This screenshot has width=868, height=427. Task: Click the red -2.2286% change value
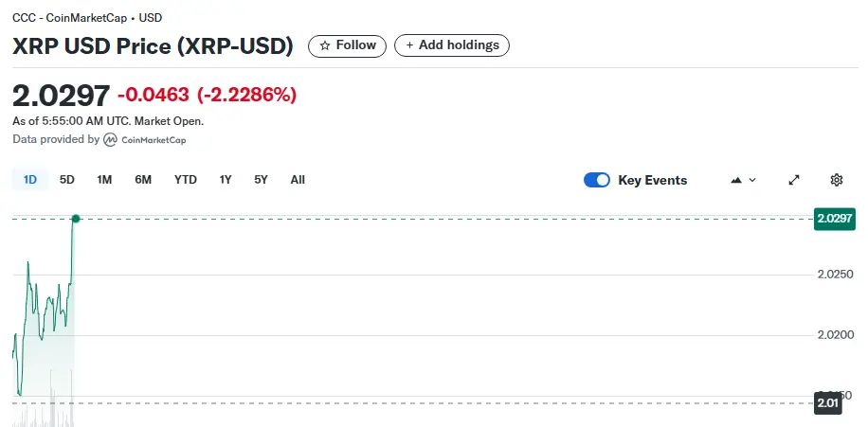[246, 95]
